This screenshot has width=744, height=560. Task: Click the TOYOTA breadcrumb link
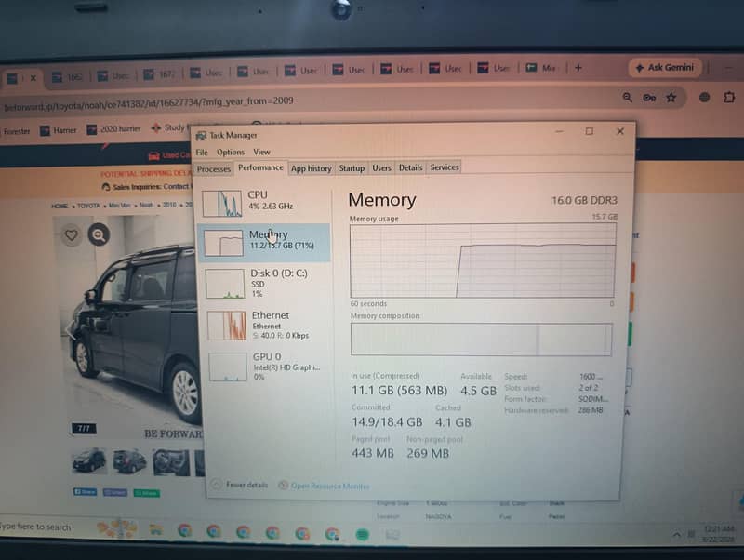click(x=88, y=206)
